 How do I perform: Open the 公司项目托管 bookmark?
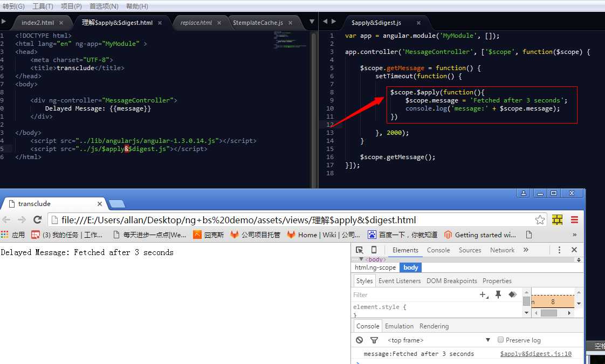256,235
